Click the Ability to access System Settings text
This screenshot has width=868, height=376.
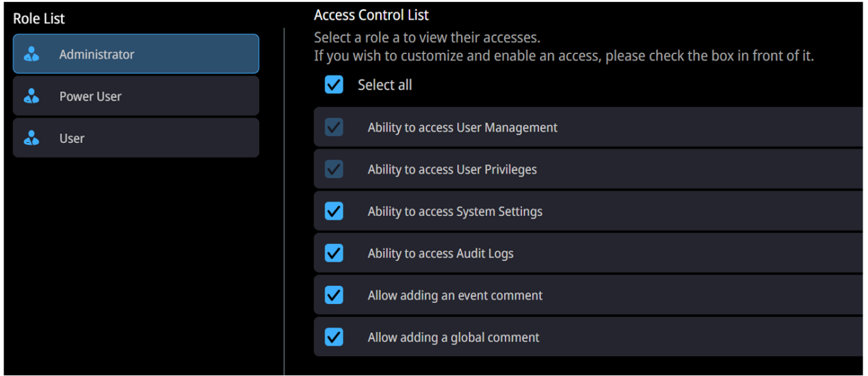tap(455, 212)
